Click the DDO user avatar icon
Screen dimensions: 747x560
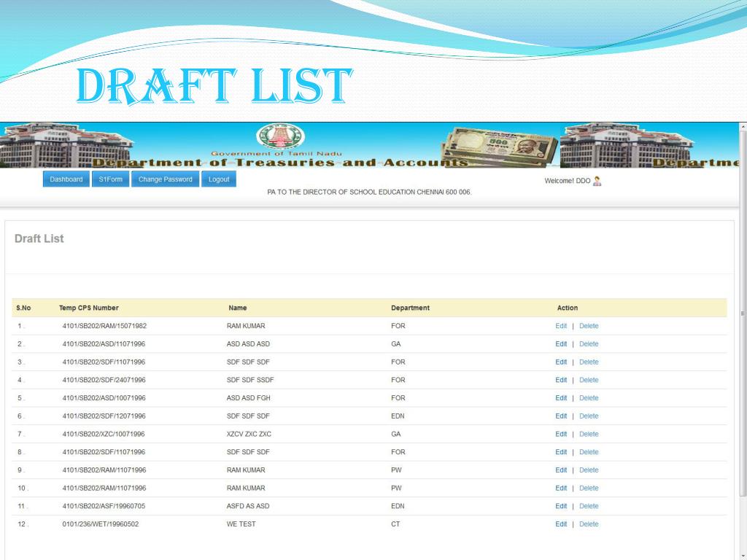pos(597,181)
